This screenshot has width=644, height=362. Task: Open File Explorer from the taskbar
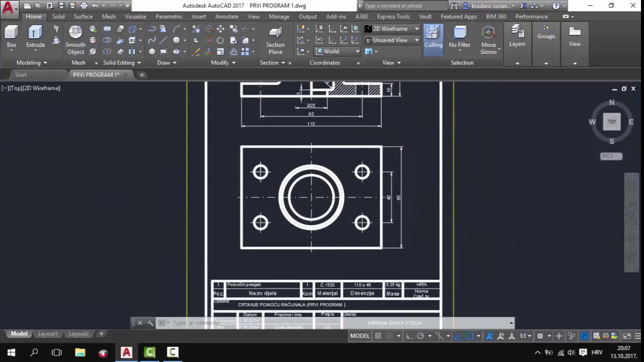point(80,352)
